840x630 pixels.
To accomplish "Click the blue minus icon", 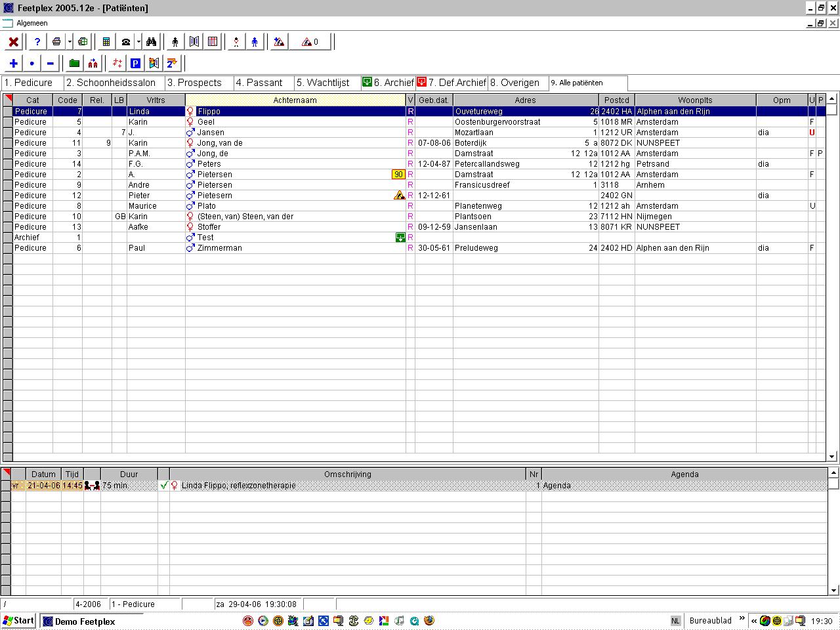I will [50, 64].
